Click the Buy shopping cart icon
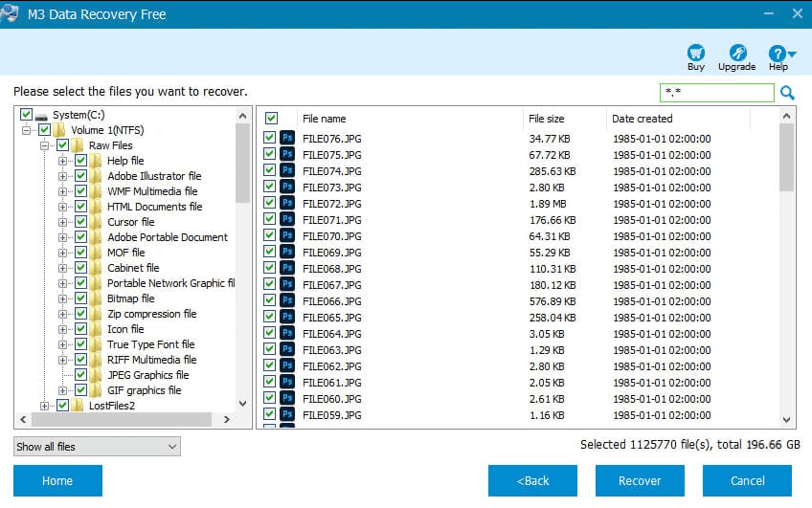This screenshot has height=508, width=812. coord(696,53)
